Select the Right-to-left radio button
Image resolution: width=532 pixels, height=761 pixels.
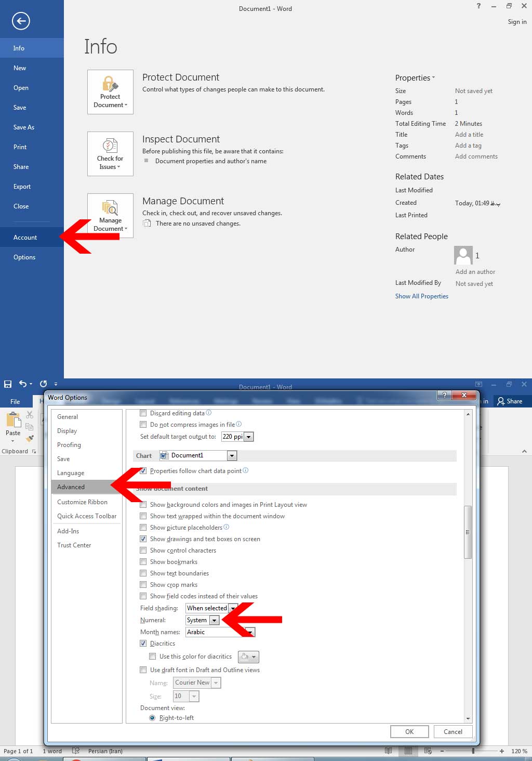(x=152, y=718)
